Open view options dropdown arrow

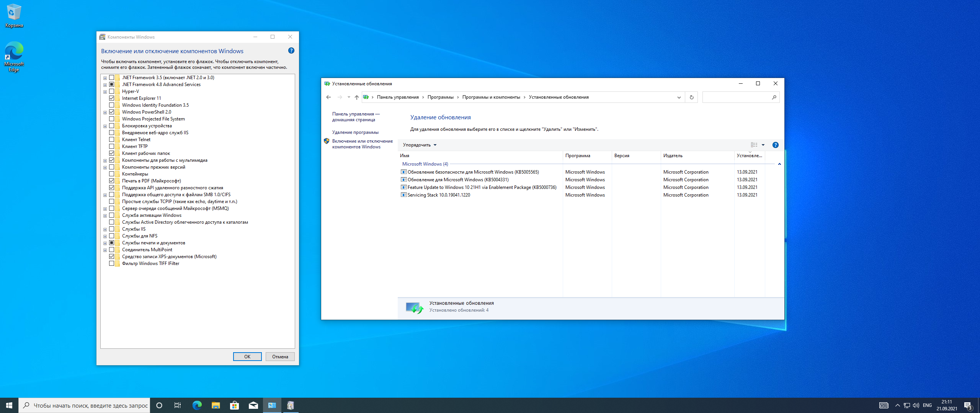click(x=763, y=145)
